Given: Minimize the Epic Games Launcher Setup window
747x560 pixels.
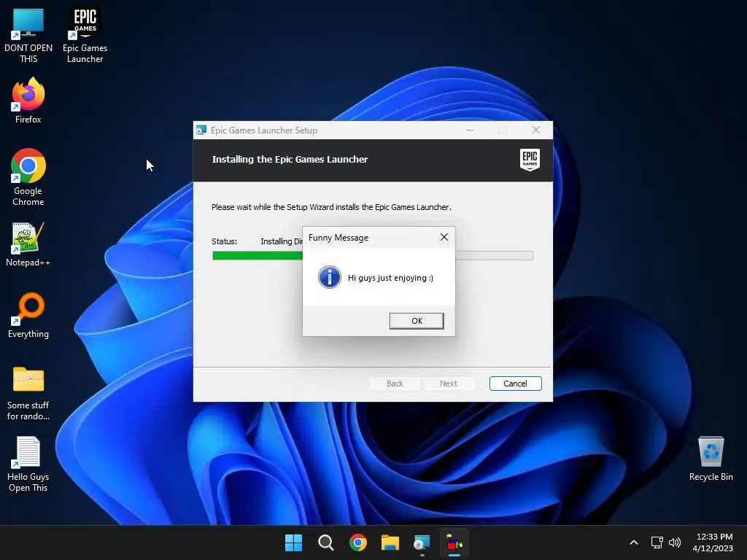Looking at the screenshot, I should click(470, 130).
